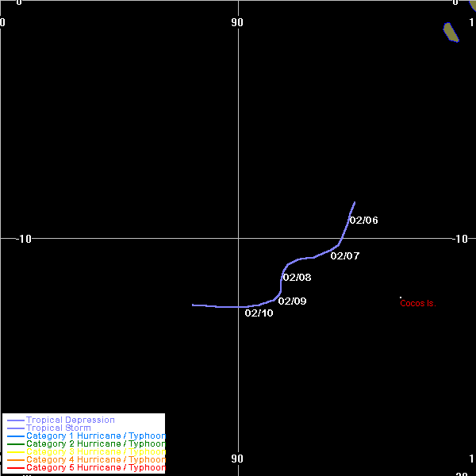This screenshot has height=476, width=476.
Task: Click the 02/06 date label on track
Action: [363, 221]
